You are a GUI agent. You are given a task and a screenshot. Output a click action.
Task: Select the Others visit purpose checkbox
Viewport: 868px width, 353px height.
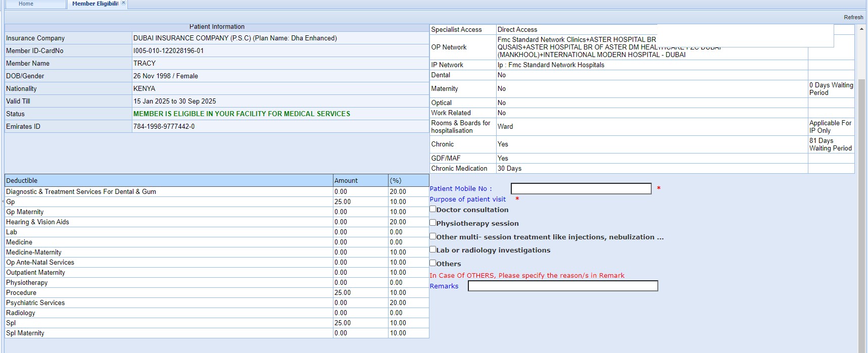click(x=433, y=263)
